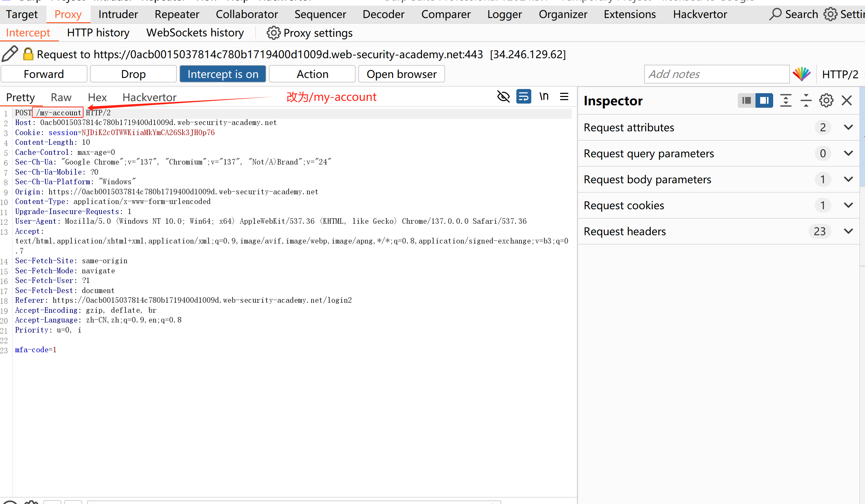
Task: Toggle line wrap icon in editor
Action: pyautogui.click(x=523, y=96)
